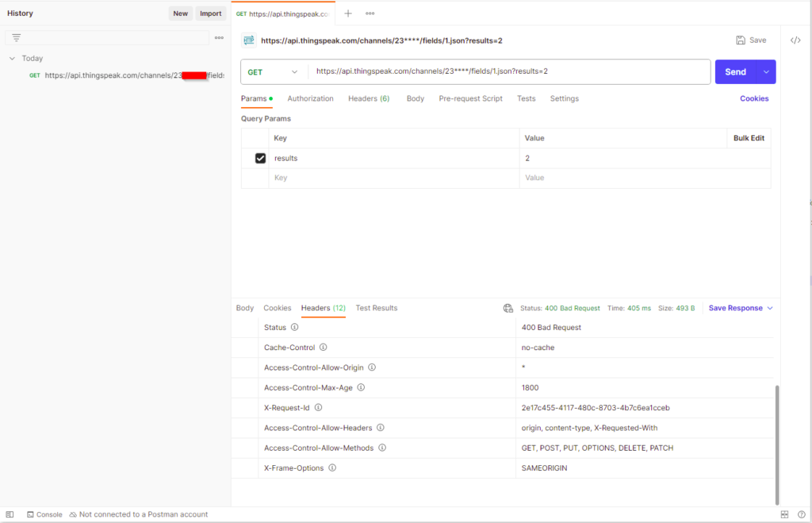Click Bulk Edit in query params
Viewport: 812px width, 523px height.
(x=749, y=138)
